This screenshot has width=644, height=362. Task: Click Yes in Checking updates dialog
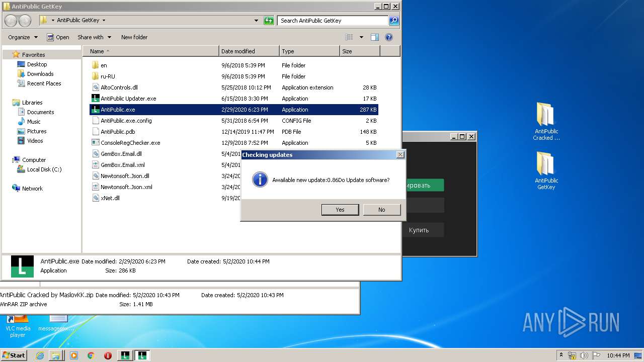(x=340, y=210)
